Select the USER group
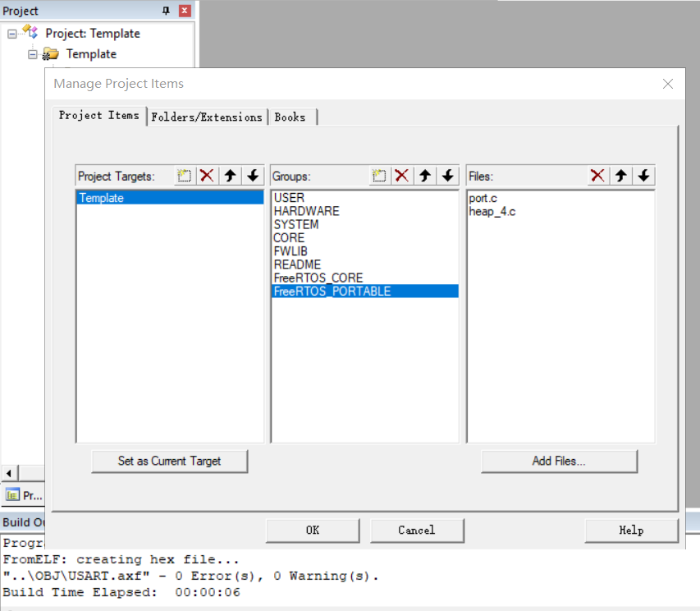Viewport: 700px width, 611px height. [x=364, y=198]
